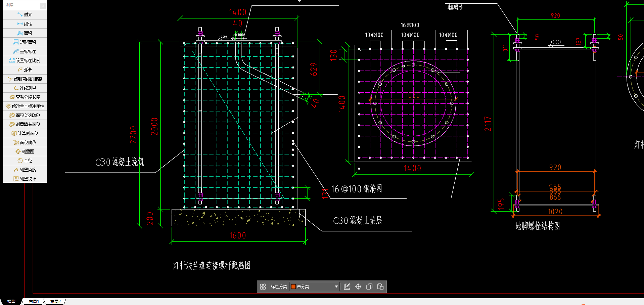Image resolution: width=644 pixels, height=305 pixels.
Task: Open 查看分段长度 segment length viewer
Action: 25,97
